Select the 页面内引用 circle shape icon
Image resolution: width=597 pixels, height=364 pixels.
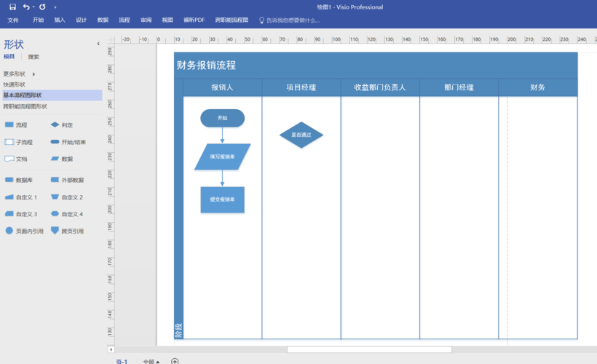tap(9, 230)
